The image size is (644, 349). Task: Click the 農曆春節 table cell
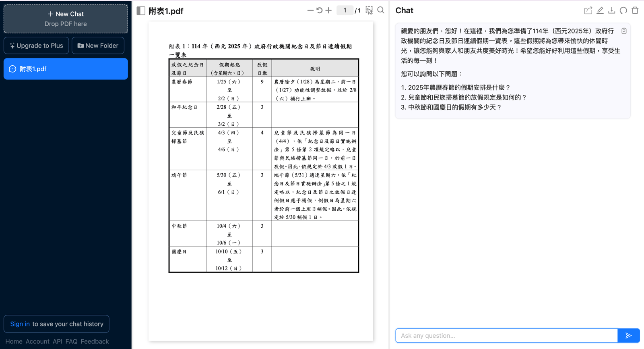188,89
